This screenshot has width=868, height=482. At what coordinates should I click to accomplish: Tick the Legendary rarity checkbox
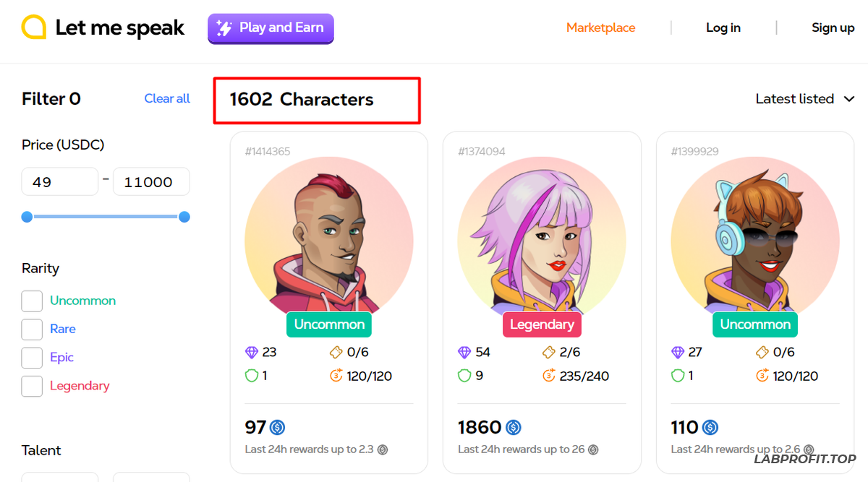click(32, 386)
